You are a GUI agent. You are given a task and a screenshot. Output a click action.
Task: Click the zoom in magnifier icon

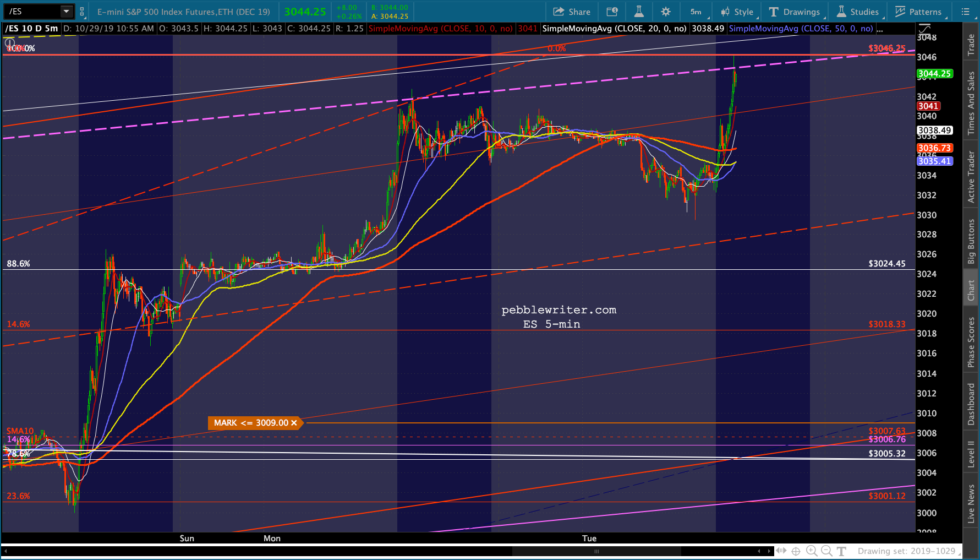tap(812, 551)
